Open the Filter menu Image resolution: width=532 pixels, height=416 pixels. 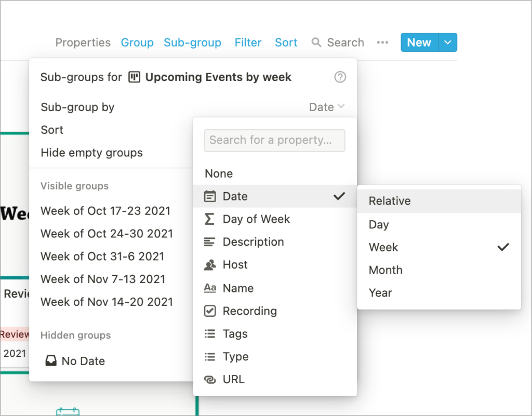coord(248,43)
